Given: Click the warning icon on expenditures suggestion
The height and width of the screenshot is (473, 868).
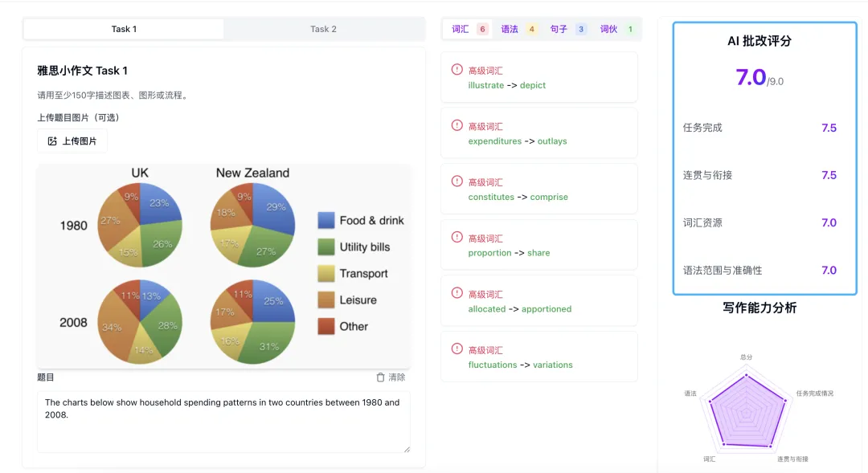Looking at the screenshot, I should point(457,126).
